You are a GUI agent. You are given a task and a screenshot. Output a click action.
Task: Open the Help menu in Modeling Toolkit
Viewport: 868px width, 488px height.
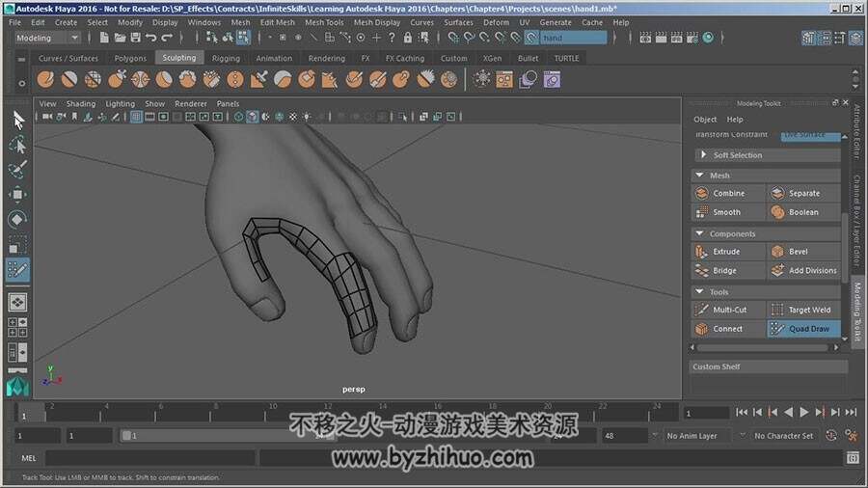click(x=735, y=120)
